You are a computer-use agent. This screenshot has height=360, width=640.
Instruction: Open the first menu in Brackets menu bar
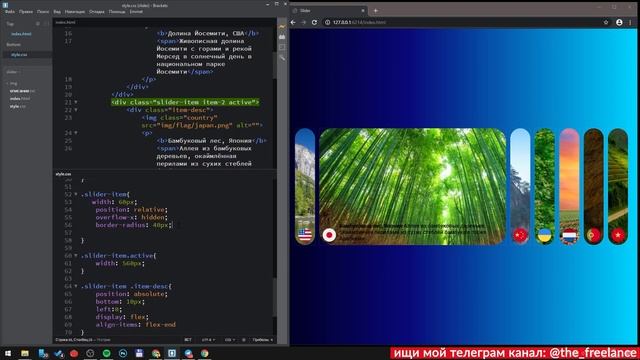point(10,12)
